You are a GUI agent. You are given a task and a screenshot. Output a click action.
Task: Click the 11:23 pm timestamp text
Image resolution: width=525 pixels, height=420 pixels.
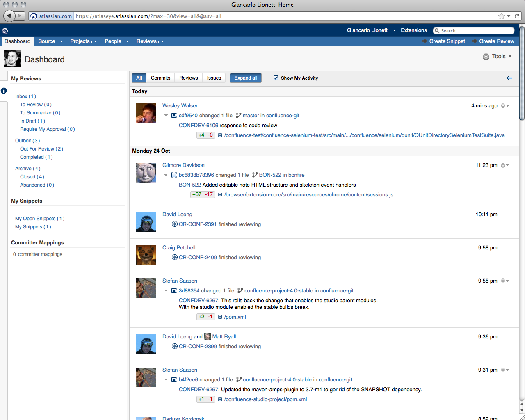click(x=486, y=165)
